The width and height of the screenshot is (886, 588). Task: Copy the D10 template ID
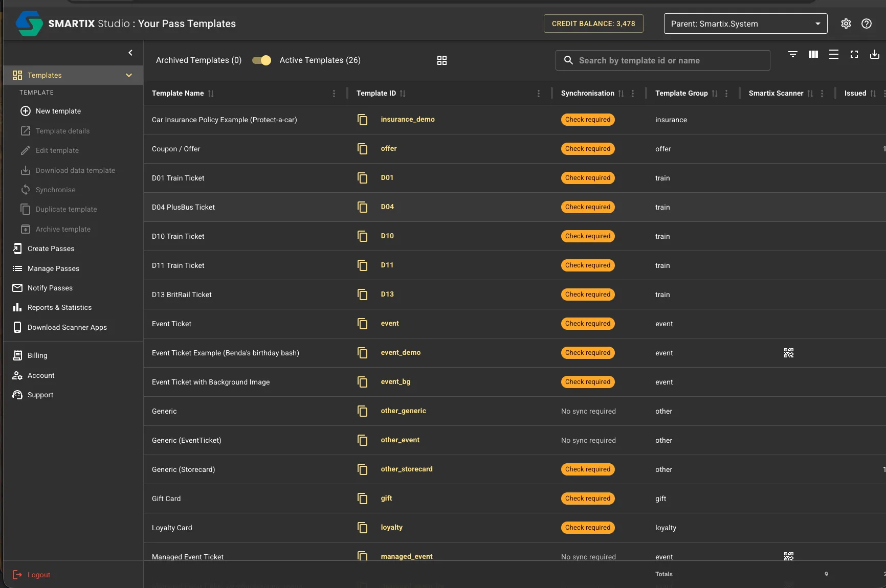tap(363, 236)
